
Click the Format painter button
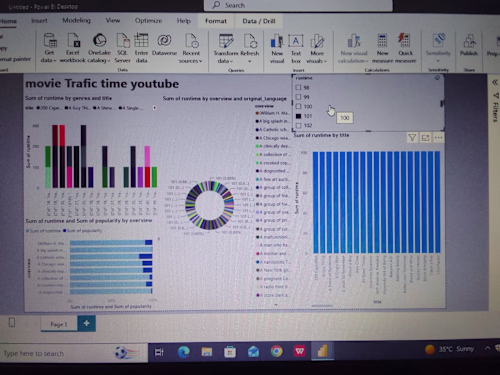click(15, 59)
